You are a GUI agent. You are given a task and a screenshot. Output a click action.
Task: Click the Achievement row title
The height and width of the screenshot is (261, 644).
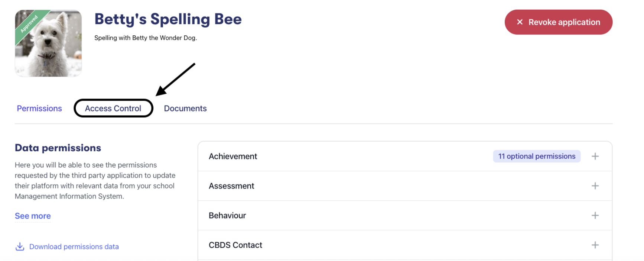[x=233, y=157]
